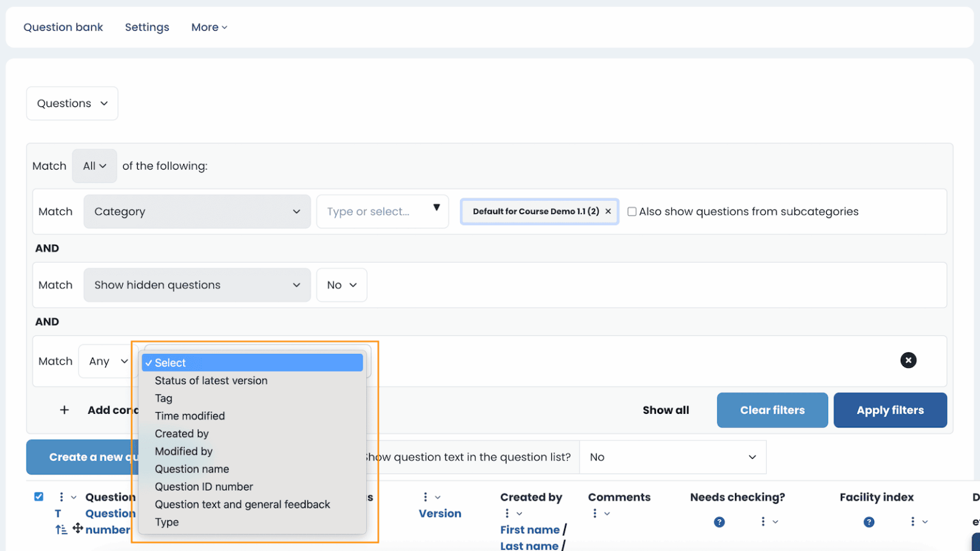Open the Needs checking help tooltip icon
The height and width of the screenshot is (551, 980).
click(720, 522)
